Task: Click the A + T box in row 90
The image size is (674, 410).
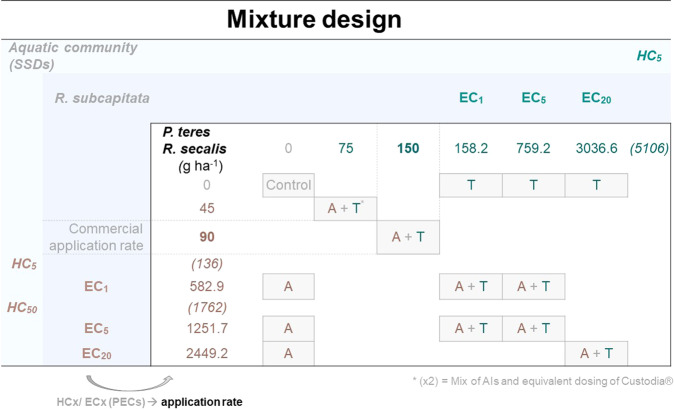Action: click(408, 236)
